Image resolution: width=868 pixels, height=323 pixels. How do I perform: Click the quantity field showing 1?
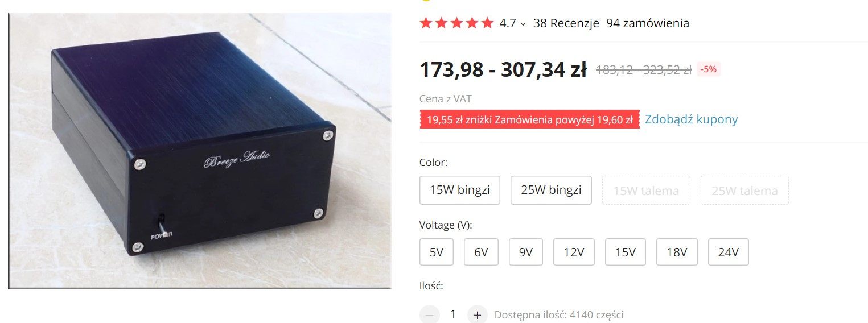pyautogui.click(x=453, y=314)
